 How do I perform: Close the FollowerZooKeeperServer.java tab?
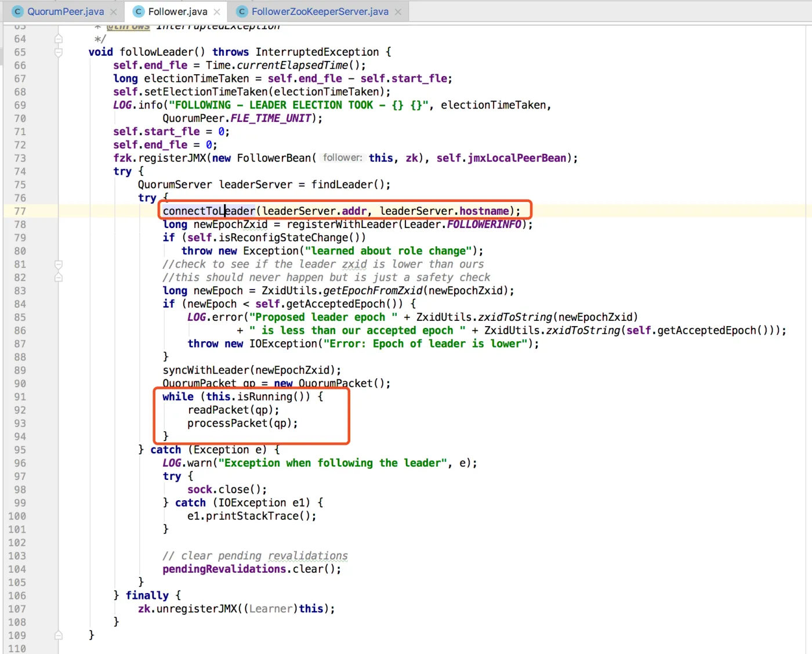pyautogui.click(x=398, y=12)
